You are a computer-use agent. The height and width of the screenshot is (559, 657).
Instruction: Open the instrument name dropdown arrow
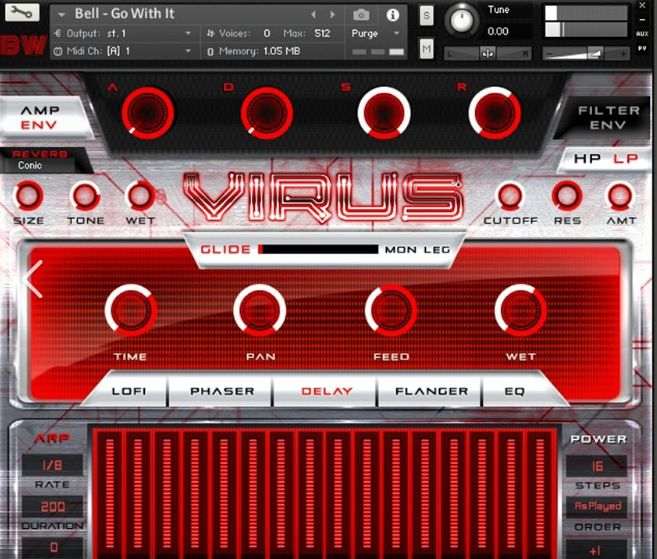click(x=62, y=15)
